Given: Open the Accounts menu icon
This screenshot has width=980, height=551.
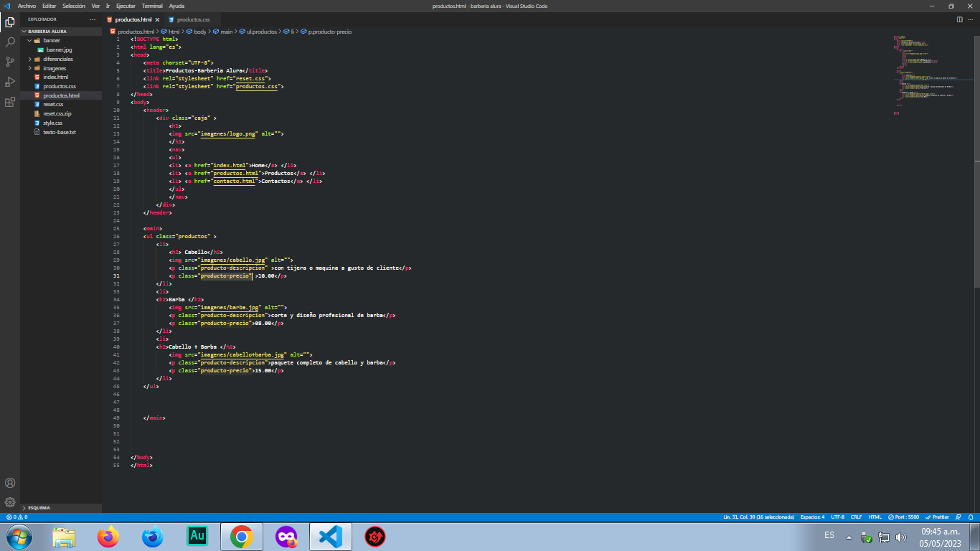Looking at the screenshot, I should [x=10, y=483].
